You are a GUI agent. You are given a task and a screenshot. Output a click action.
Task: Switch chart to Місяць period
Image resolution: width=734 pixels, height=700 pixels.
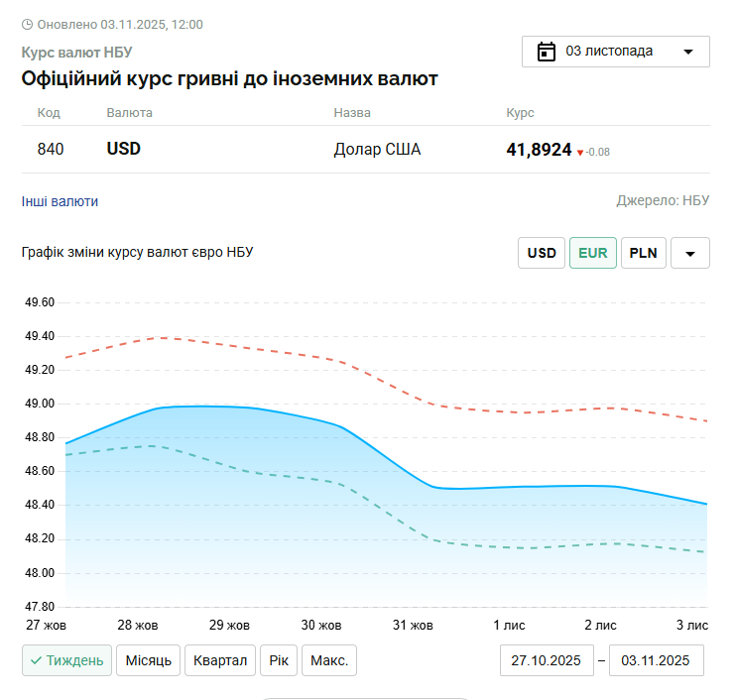click(x=148, y=660)
